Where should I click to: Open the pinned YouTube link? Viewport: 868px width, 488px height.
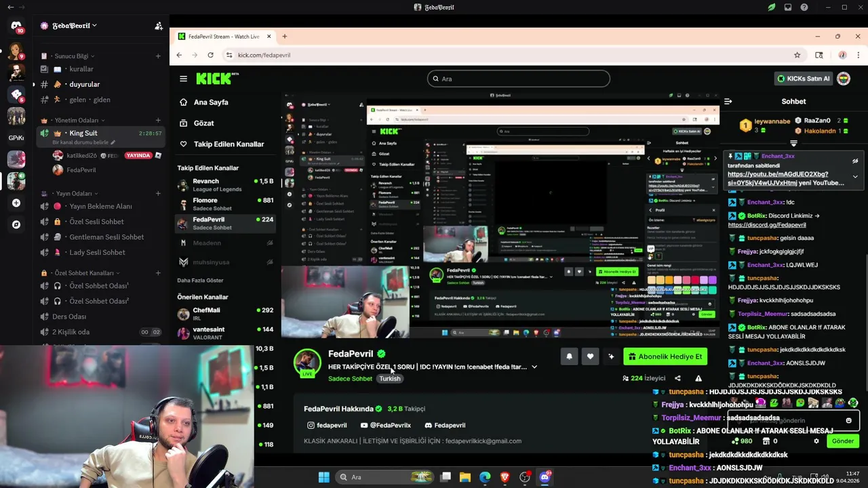point(778,178)
